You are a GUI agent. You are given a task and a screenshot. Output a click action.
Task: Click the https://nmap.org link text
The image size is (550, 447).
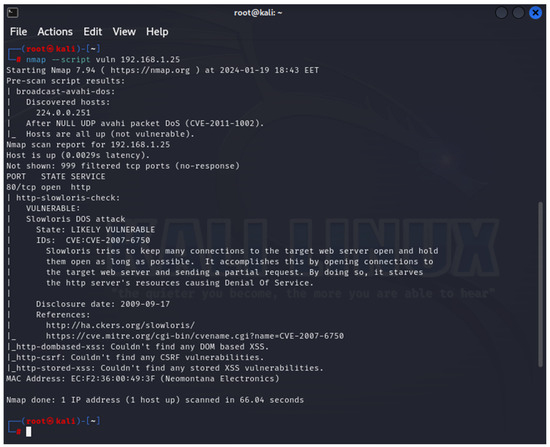click(150, 70)
